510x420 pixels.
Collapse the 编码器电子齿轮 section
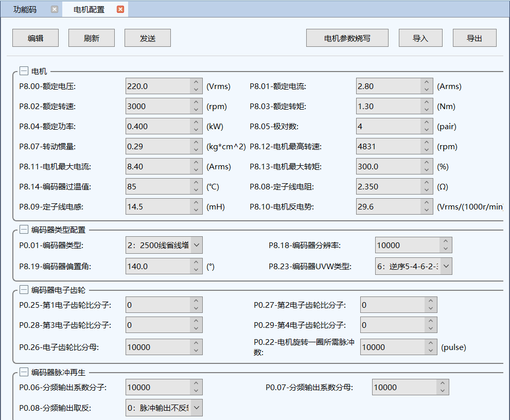(x=24, y=290)
